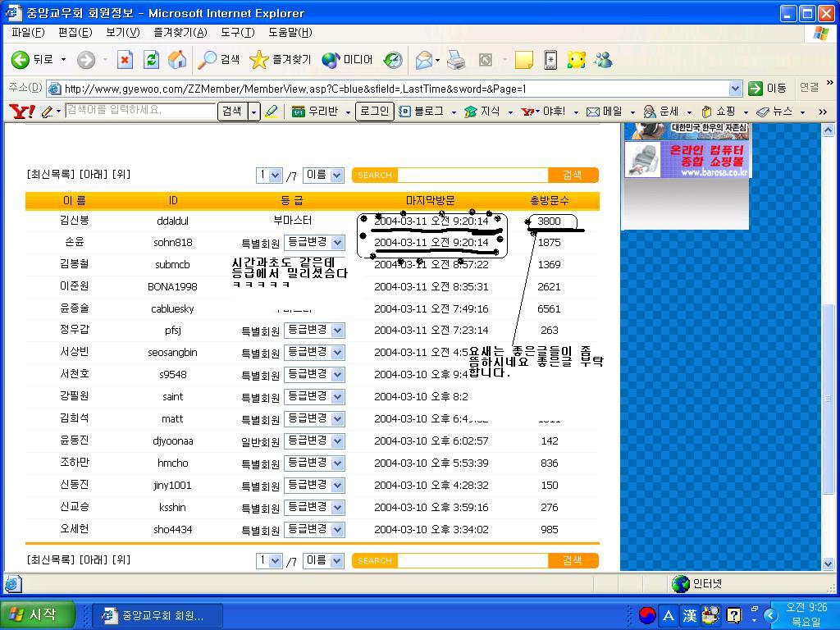This screenshot has height=630, width=840.
Task: Open the Mail envelope icon
Action: click(x=424, y=60)
